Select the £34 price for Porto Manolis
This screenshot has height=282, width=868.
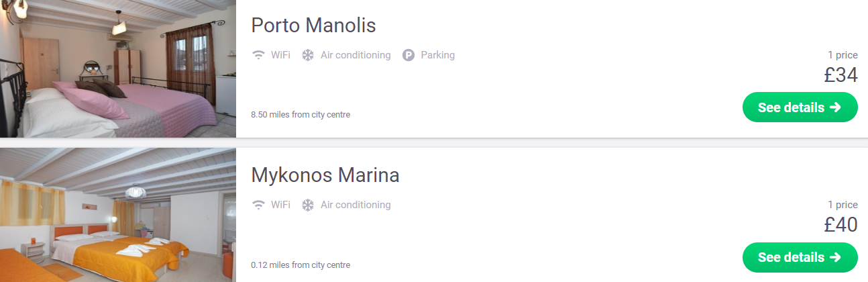tap(841, 75)
